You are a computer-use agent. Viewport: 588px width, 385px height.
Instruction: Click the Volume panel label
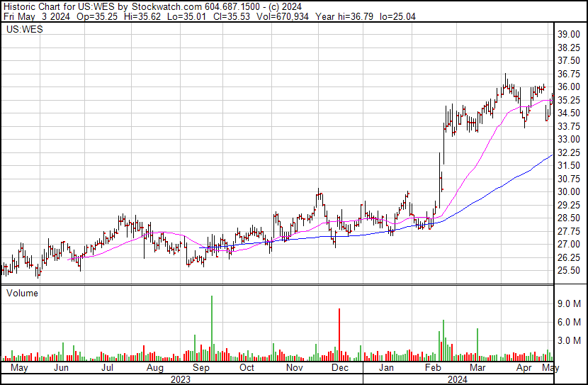tap(22, 293)
